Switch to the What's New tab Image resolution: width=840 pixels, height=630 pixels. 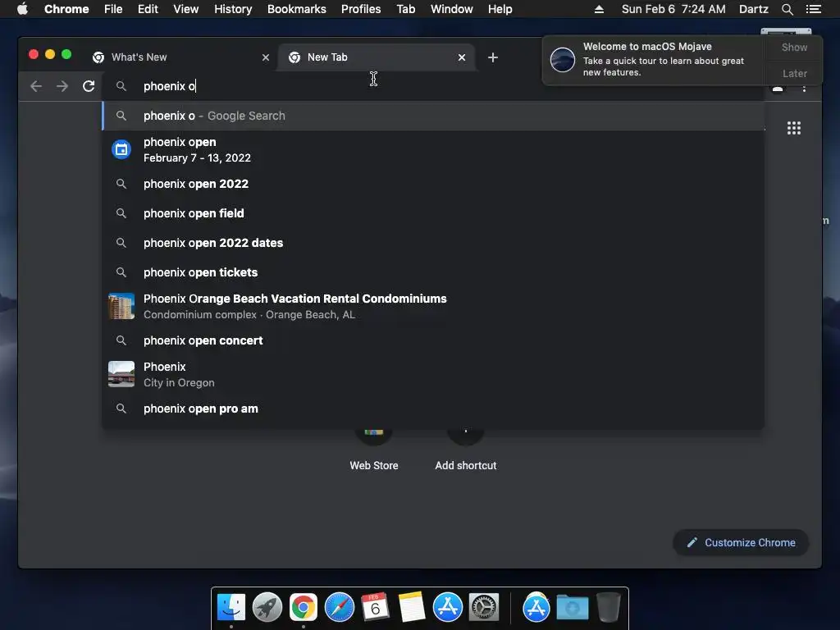(181, 57)
